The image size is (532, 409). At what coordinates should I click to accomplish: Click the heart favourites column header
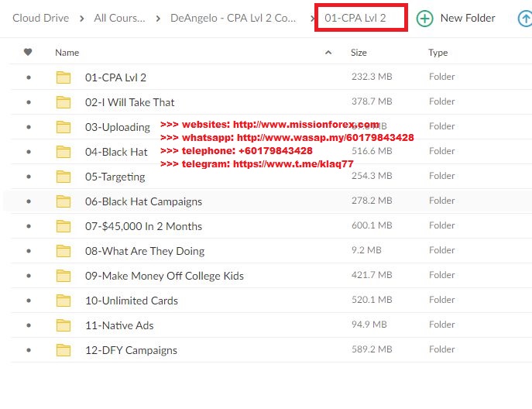pos(28,52)
